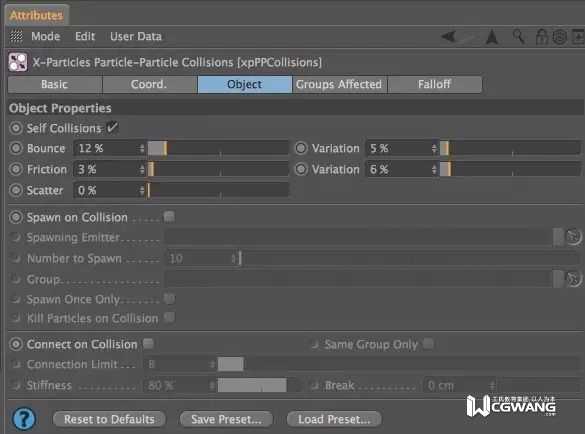Click the grip dots icon left of Mode

pos(16,36)
